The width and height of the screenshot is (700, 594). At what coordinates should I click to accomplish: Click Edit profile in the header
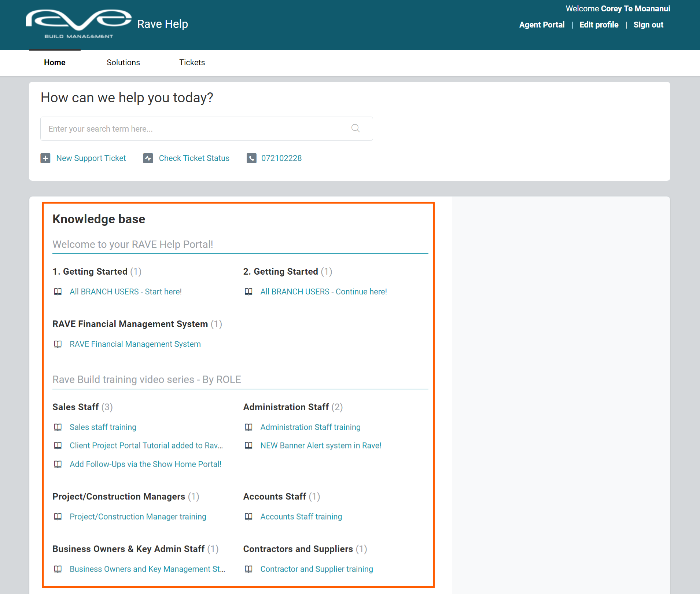click(599, 25)
